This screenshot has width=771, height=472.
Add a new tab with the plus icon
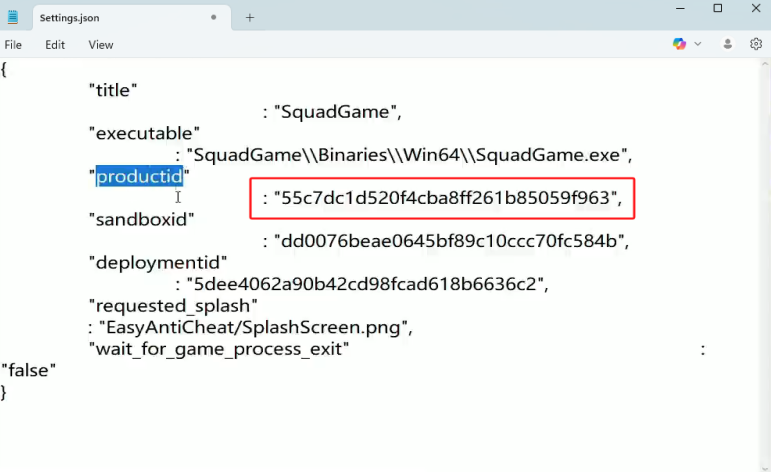pos(250,17)
